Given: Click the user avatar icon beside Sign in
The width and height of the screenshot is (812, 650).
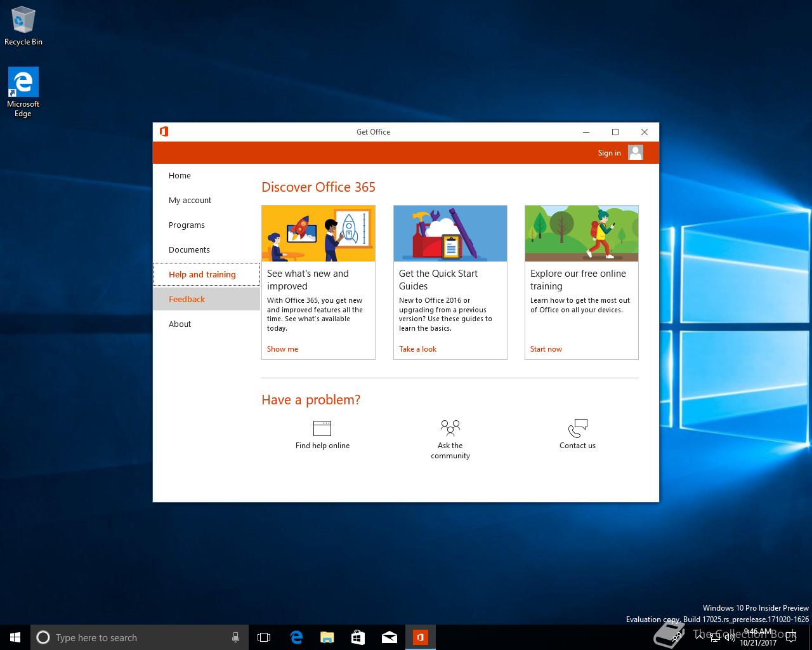Looking at the screenshot, I should coord(636,152).
